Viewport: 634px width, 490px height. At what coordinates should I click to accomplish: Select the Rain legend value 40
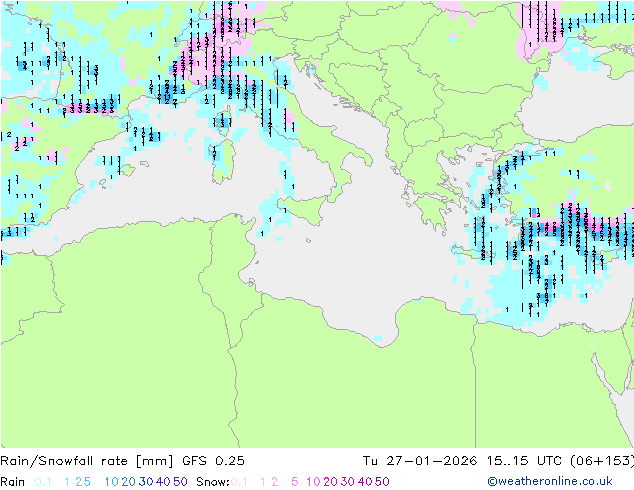point(163,482)
